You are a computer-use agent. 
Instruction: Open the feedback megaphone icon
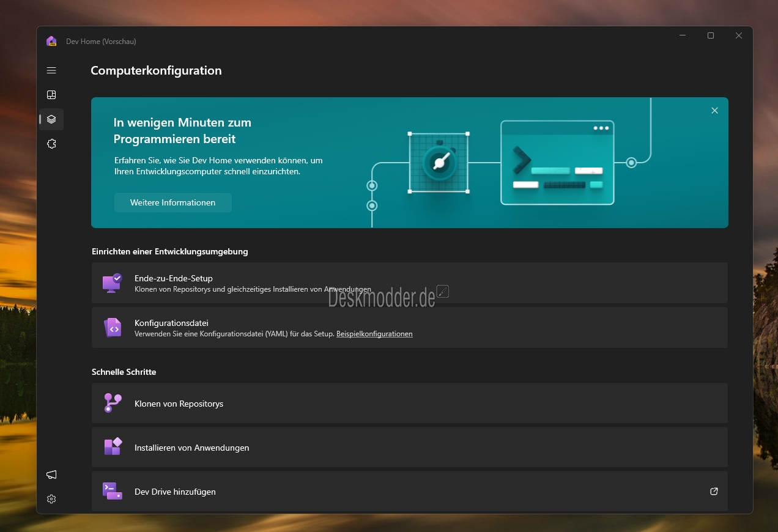tap(51, 475)
